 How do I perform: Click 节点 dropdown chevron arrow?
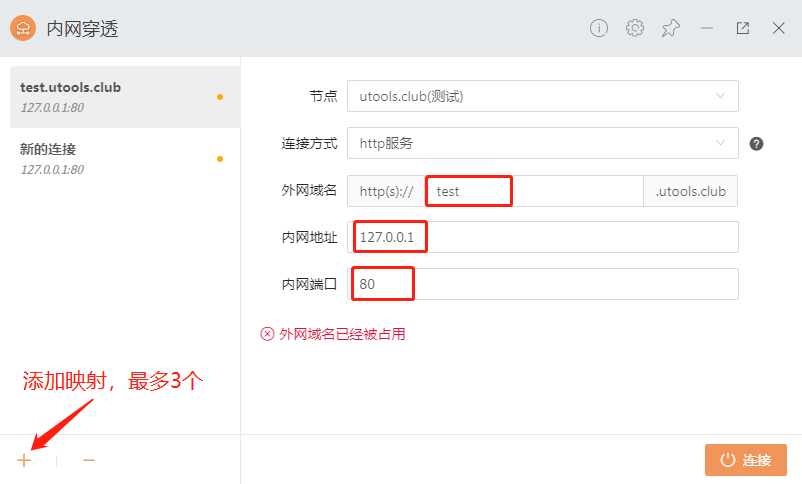point(720,96)
